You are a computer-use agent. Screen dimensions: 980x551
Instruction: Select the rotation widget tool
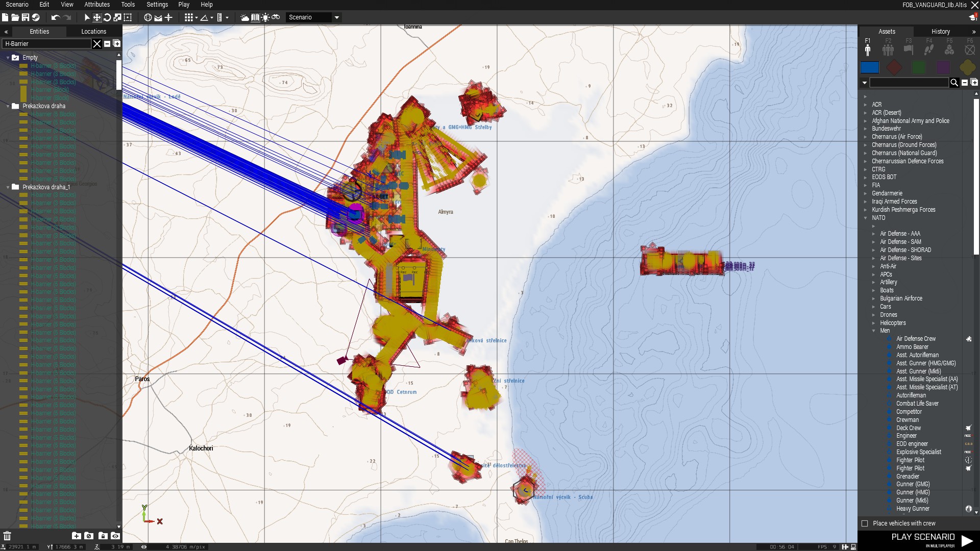(x=107, y=17)
